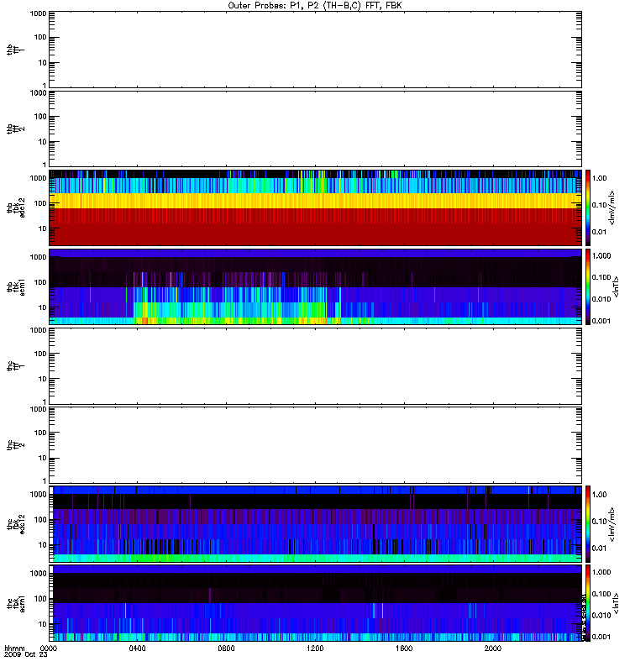
Task: Click "0.100" on the thb scm1 colorbar scale
Action: tap(601, 277)
